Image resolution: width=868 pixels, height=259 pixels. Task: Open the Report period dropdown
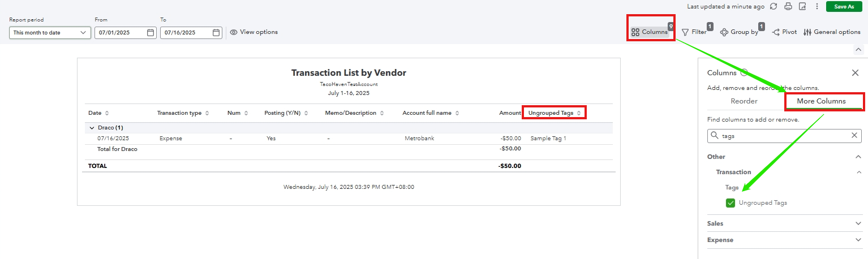(50, 32)
